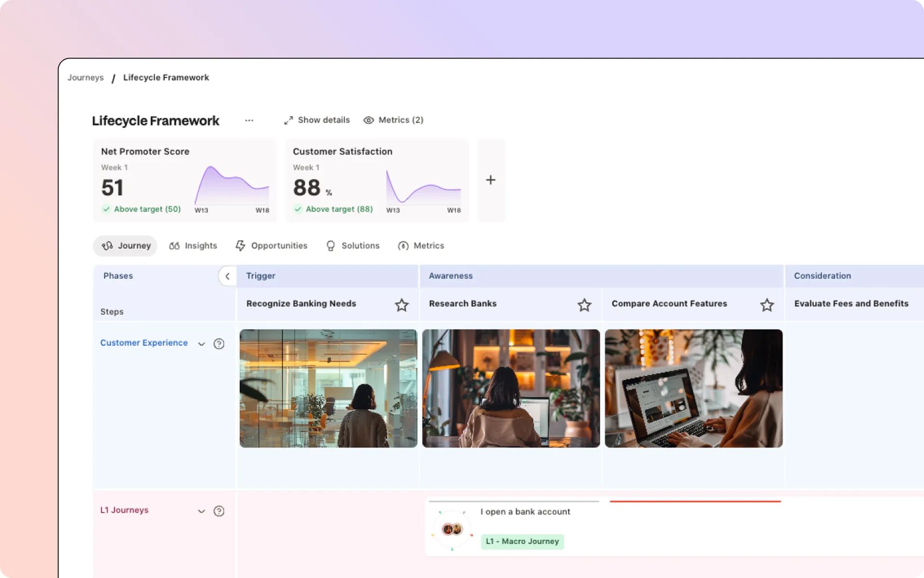Open the three-dot menu beside Lifecycle Framework
Viewport: 924px width, 578px height.
(249, 120)
